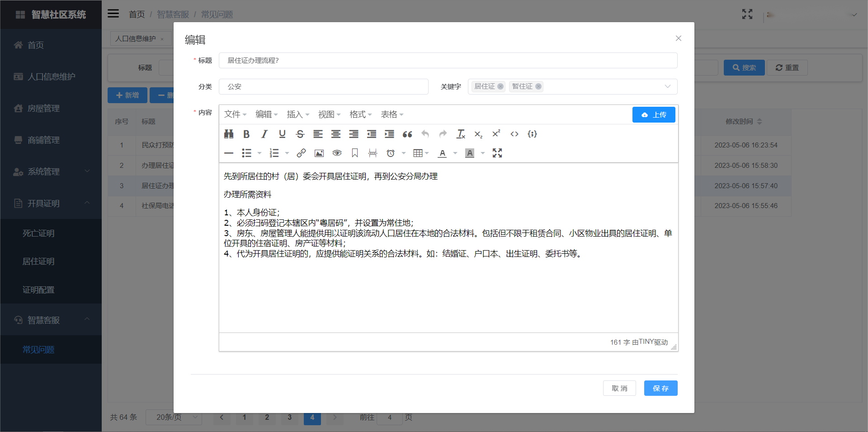Click the find and replace binoculars icon

(x=229, y=134)
